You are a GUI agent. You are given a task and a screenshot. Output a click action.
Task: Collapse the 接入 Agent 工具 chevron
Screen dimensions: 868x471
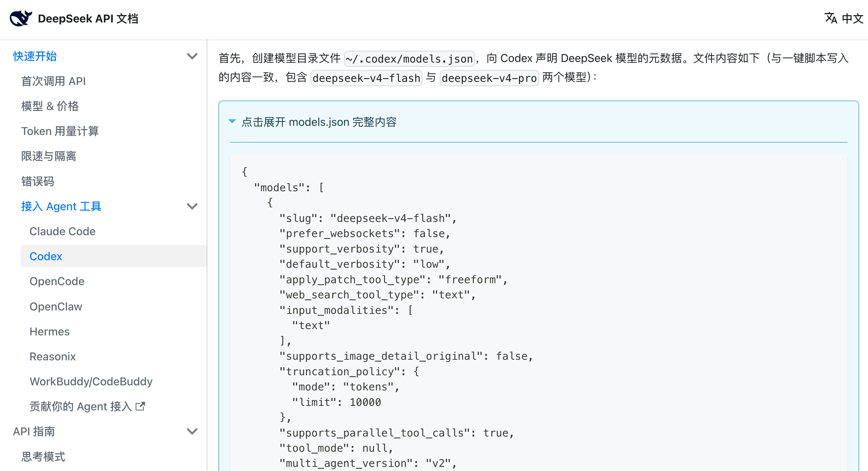point(192,206)
